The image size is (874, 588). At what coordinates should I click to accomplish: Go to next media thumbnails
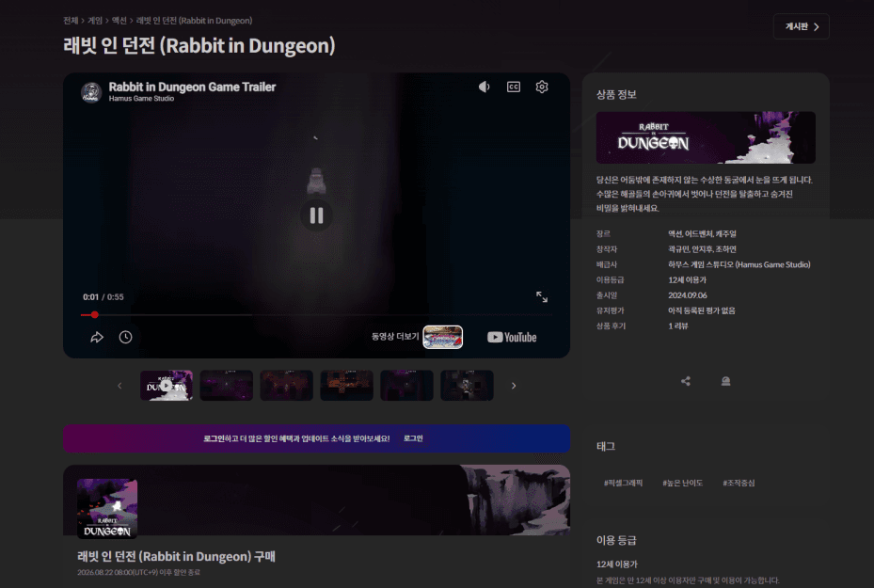coord(514,386)
